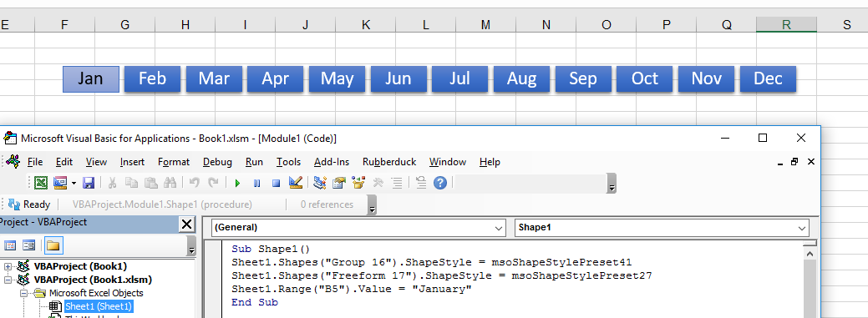Click the blue Help question mark icon
This screenshot has height=318, width=868.
pos(440,183)
